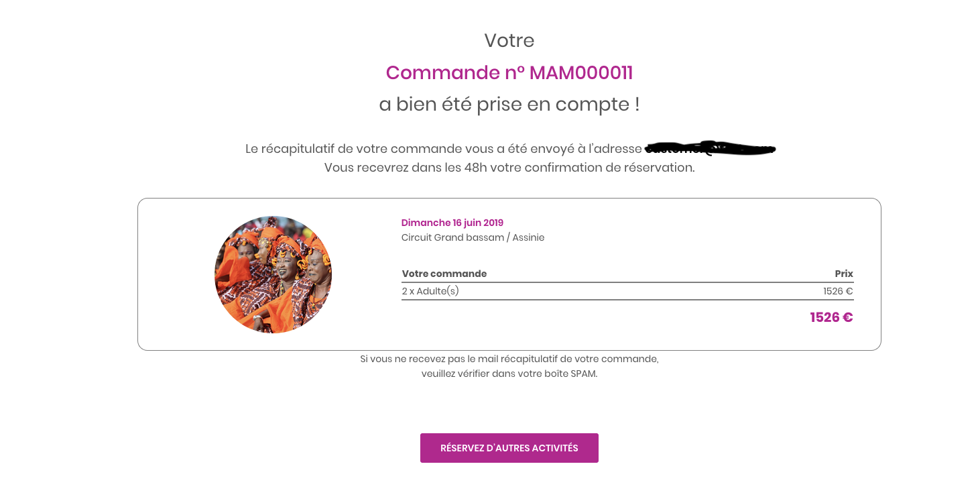Click the Prix column header
This screenshot has width=980, height=503.
pyautogui.click(x=843, y=274)
